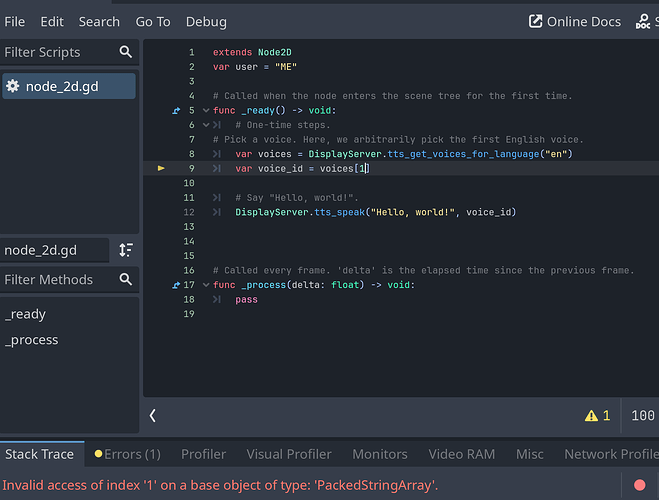The width and height of the screenshot is (659, 500).
Task: Click the Filter Scripts magnifier icon
Action: tap(125, 52)
